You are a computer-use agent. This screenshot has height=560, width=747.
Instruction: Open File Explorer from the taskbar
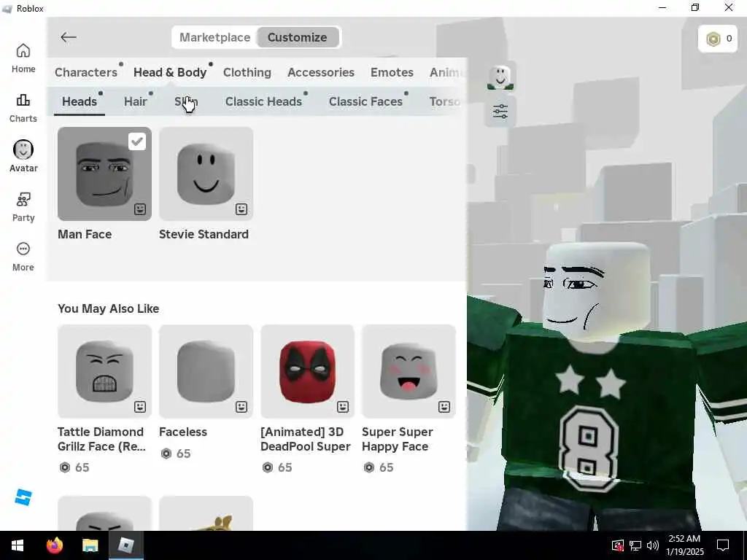click(x=90, y=545)
